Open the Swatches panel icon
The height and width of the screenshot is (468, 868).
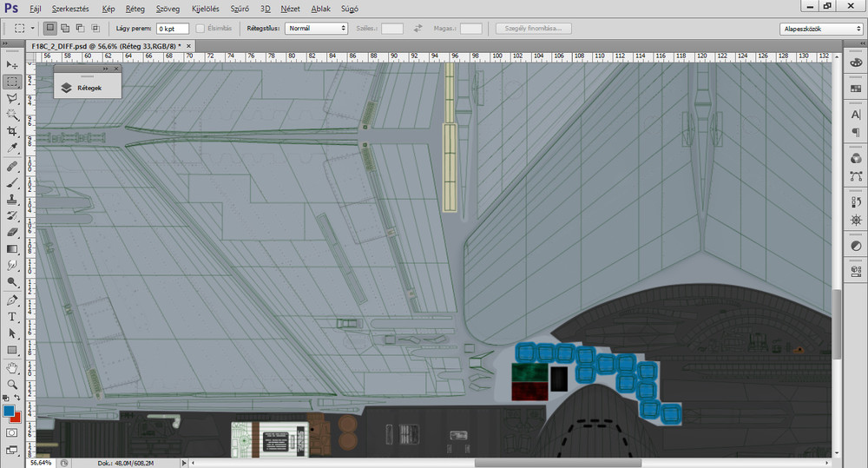pyautogui.click(x=856, y=89)
